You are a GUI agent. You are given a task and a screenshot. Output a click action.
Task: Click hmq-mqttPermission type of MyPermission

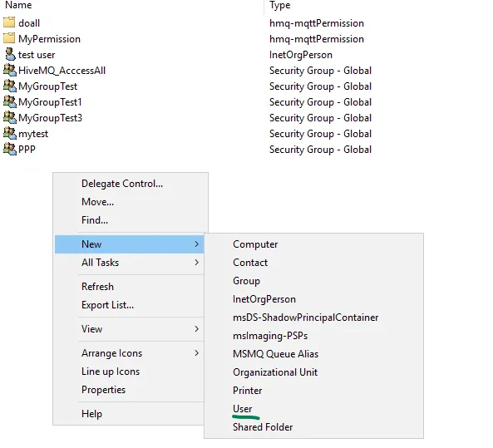click(317, 39)
